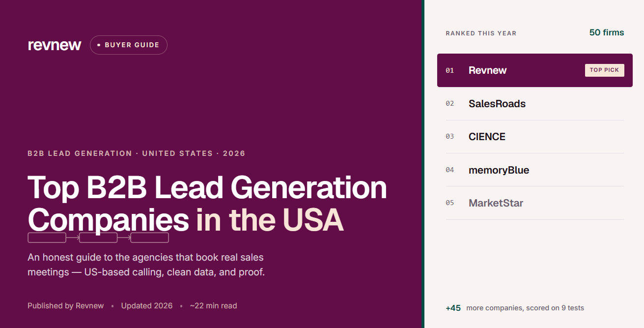Click the TOP PICK badge
This screenshot has height=328, width=644.
(x=604, y=70)
